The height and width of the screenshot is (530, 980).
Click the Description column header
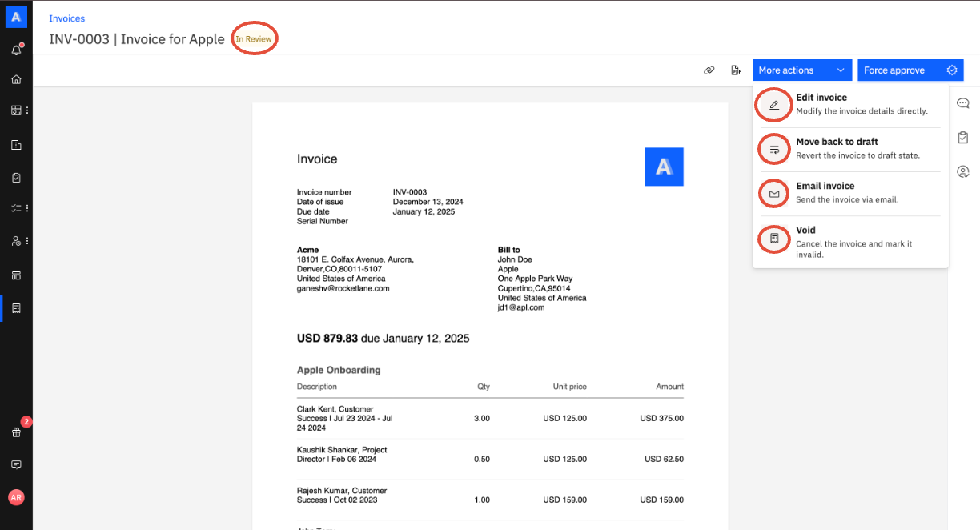point(317,387)
